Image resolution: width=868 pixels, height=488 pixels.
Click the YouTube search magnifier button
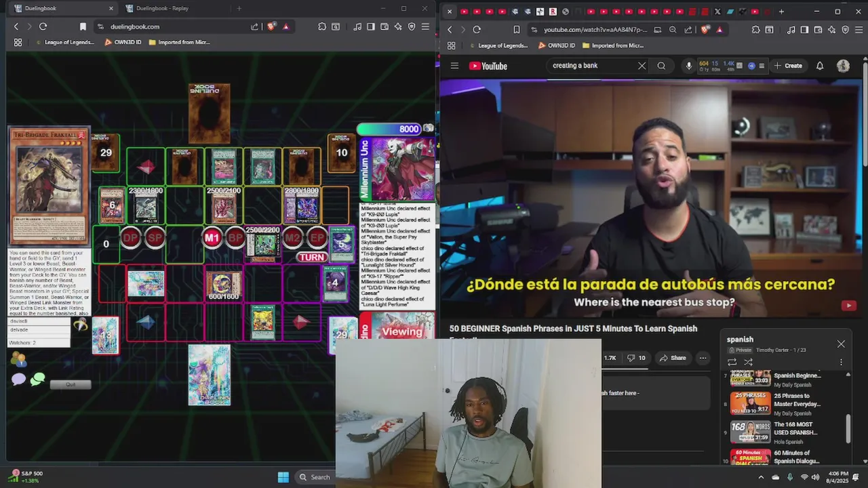pyautogui.click(x=661, y=66)
